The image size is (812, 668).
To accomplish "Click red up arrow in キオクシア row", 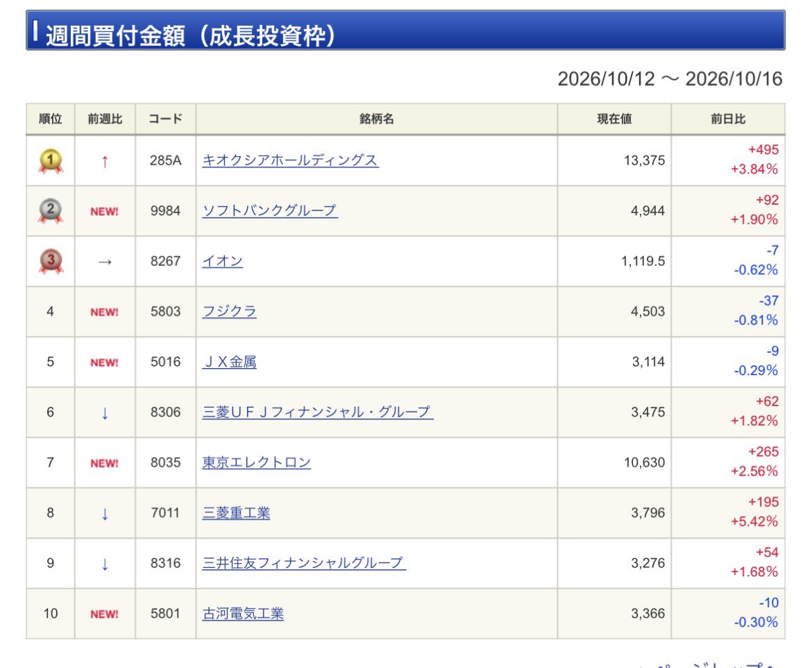I will tap(105, 162).
